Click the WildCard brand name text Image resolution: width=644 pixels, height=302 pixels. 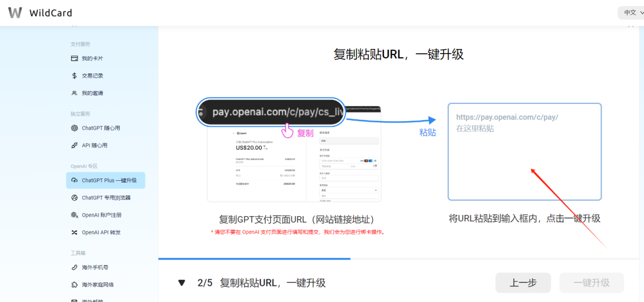point(51,13)
